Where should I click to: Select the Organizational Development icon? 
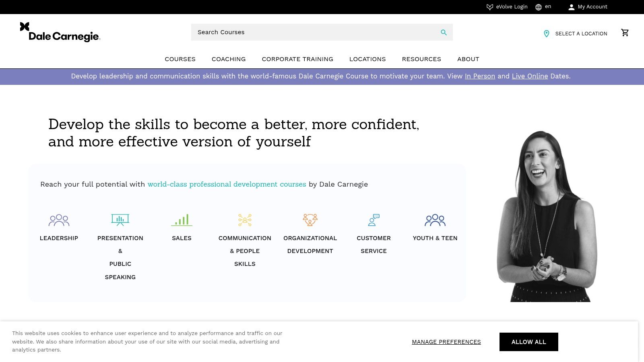pos(310,220)
